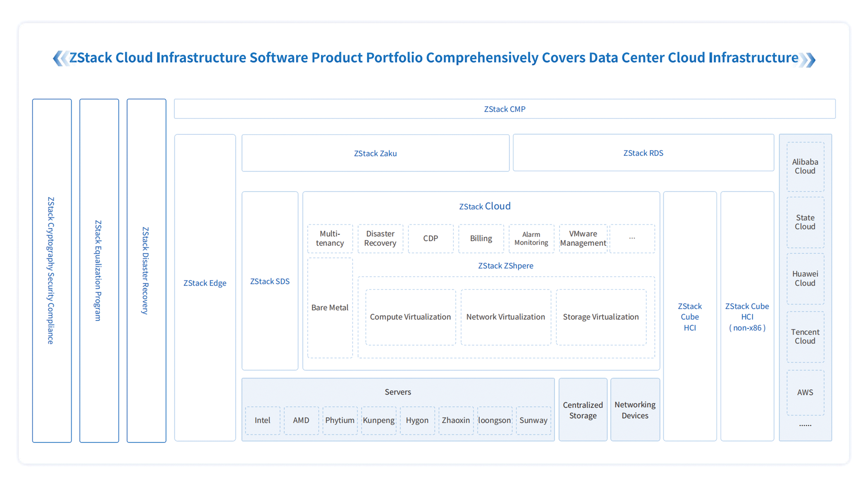This screenshot has height=488, width=868.
Task: Select Storage Virtualization box
Action: (601, 317)
